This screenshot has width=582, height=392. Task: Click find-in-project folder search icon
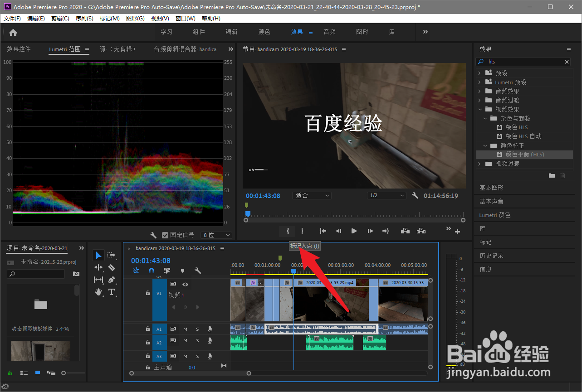[76, 274]
